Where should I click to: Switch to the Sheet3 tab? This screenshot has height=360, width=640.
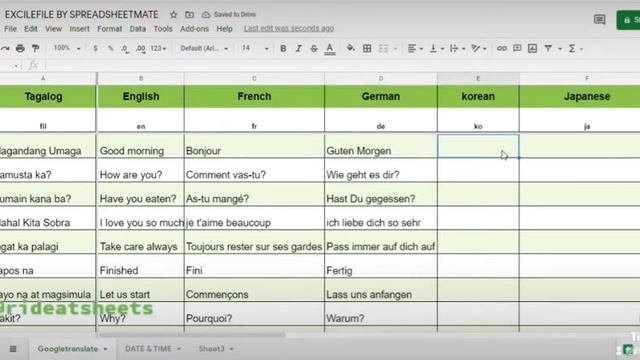click(211, 349)
